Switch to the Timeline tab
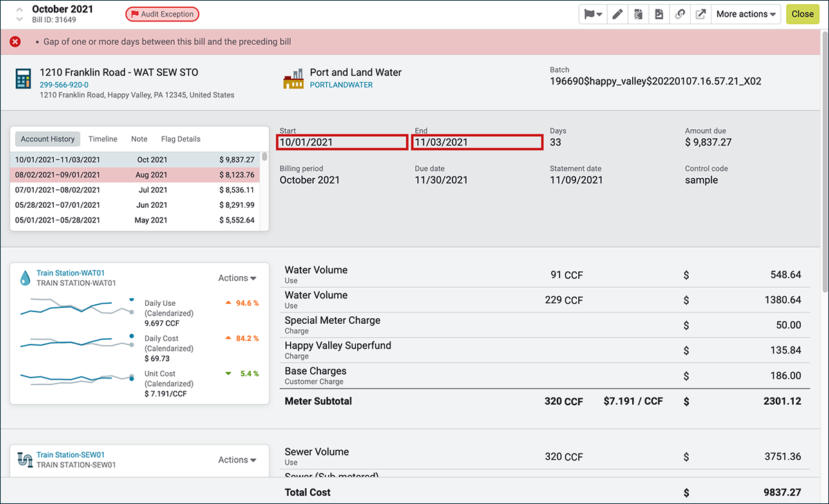829x504 pixels. click(103, 139)
